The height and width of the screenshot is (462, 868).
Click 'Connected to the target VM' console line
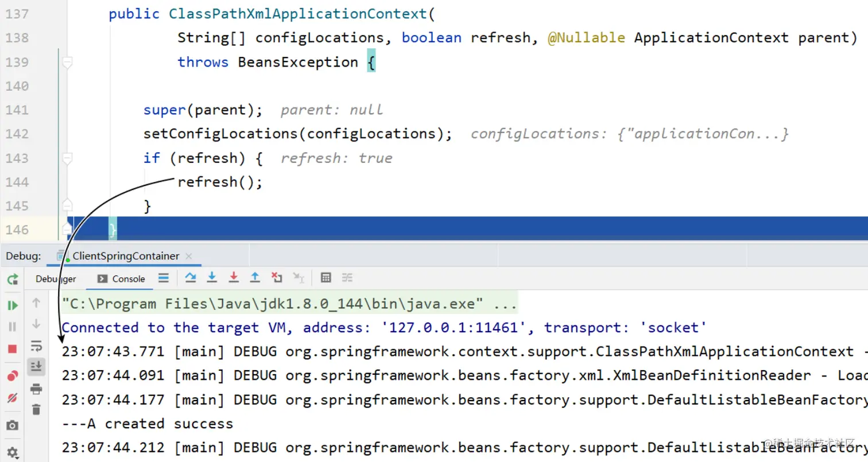coord(384,327)
